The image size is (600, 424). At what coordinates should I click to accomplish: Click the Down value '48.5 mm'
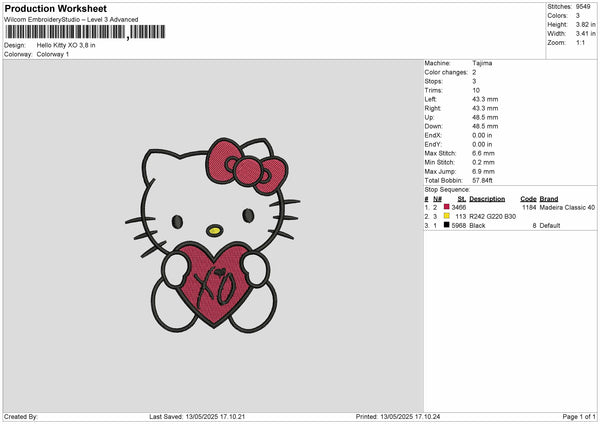tap(485, 126)
